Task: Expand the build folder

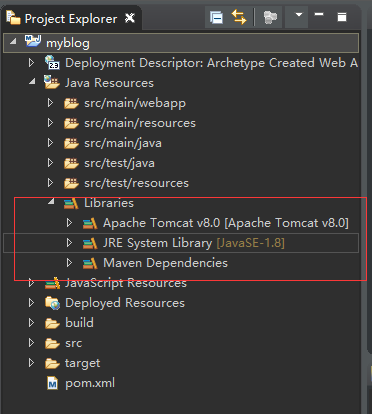Action: pos(31,323)
